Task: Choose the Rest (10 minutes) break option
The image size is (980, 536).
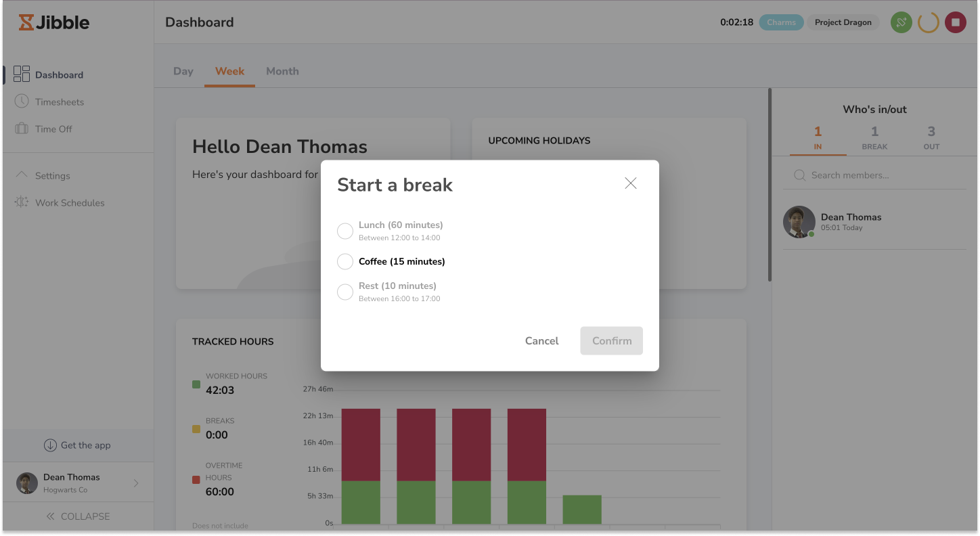Action: tap(344, 292)
